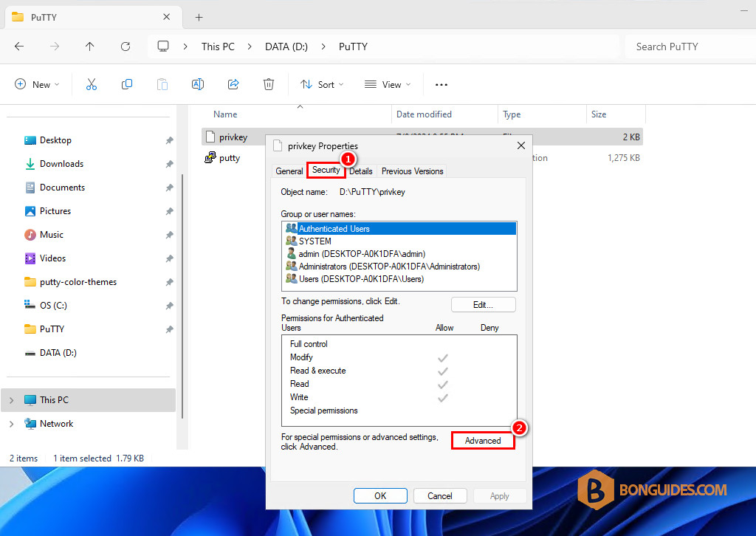756x536 pixels.
Task: Click the Search PuTTY field
Action: 690,47
